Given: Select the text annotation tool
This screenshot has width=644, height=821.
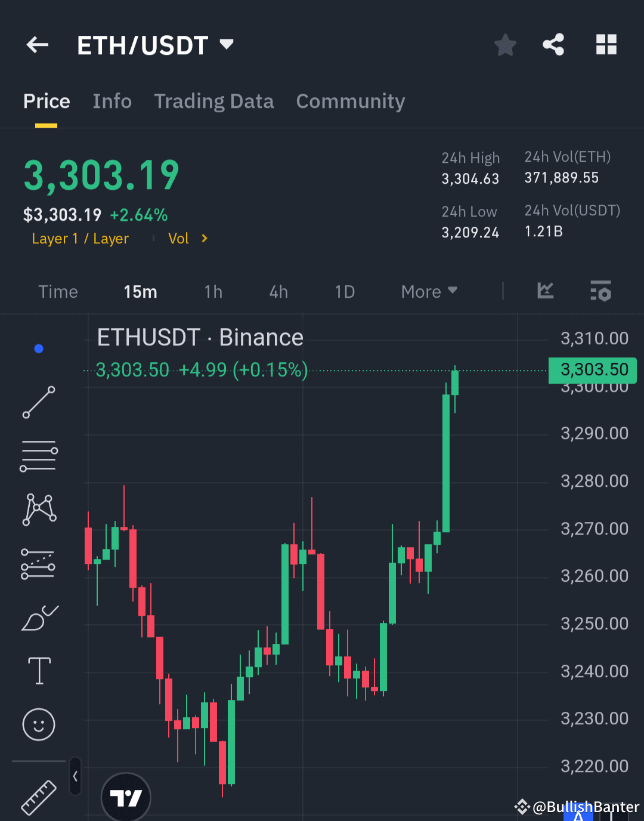Looking at the screenshot, I should (x=38, y=670).
